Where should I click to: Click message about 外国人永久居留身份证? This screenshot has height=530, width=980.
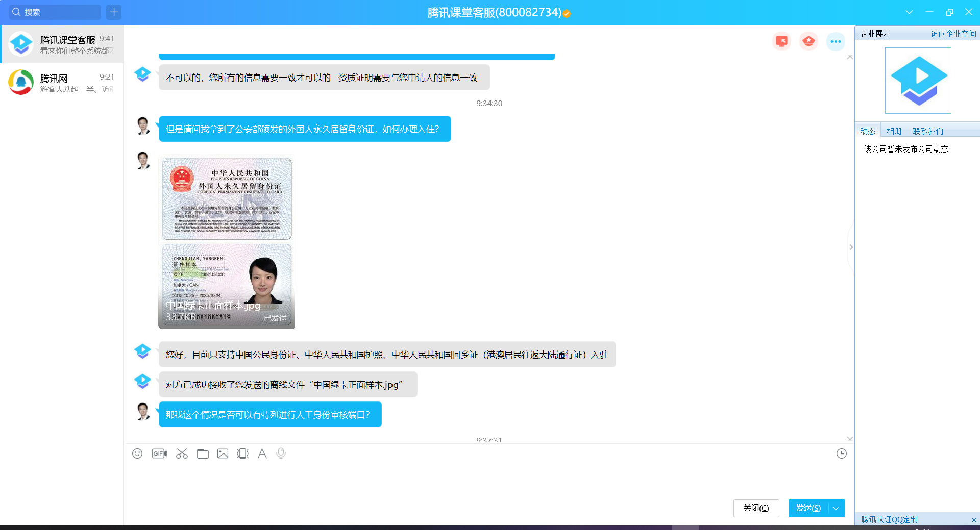click(305, 129)
